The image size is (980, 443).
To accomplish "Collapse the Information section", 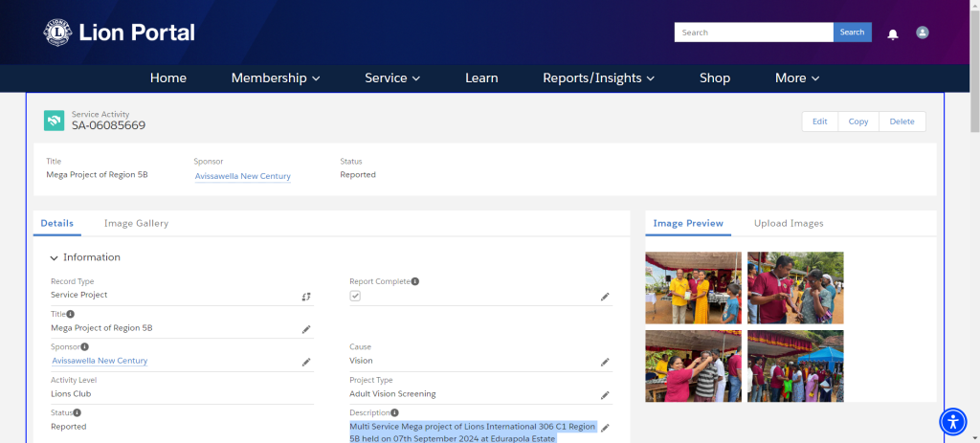I will (55, 258).
